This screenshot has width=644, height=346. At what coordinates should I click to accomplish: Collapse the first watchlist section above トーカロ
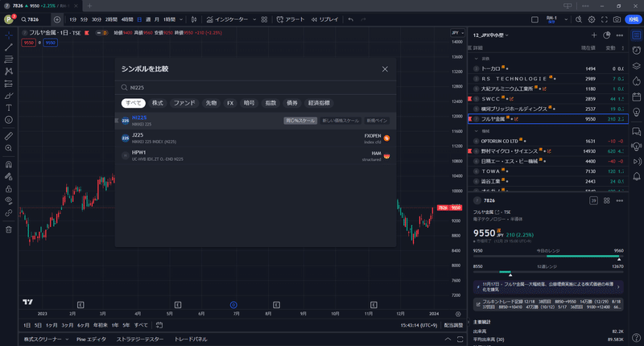tap(477, 59)
